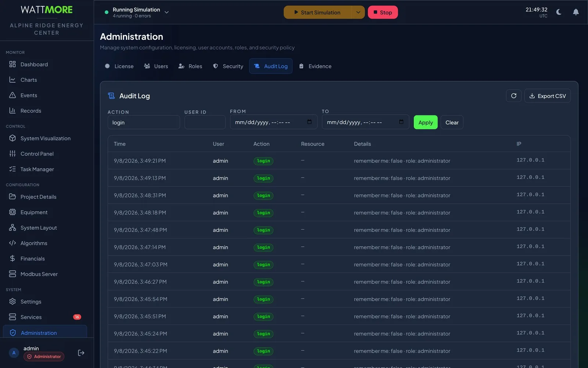This screenshot has width=588, height=368.
Task: Click the To date-time field
Action: click(x=366, y=122)
